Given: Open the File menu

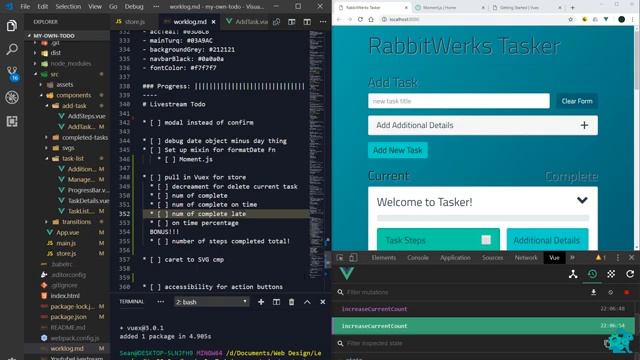Looking at the screenshot, I should 25,7.
